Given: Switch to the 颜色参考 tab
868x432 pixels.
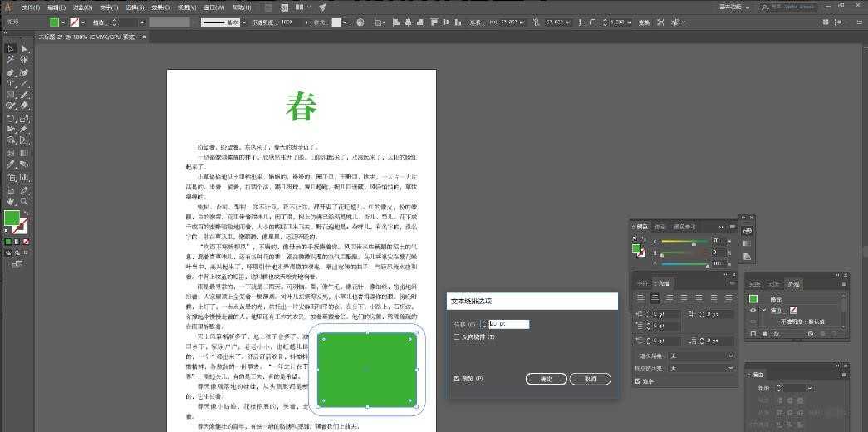Looking at the screenshot, I should click(684, 227).
